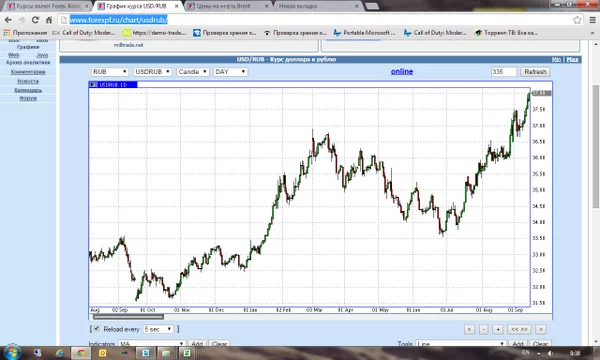600x360 pixels.
Task: Click the chart horizontal scrollbar thumb
Action: [x=129, y=317]
